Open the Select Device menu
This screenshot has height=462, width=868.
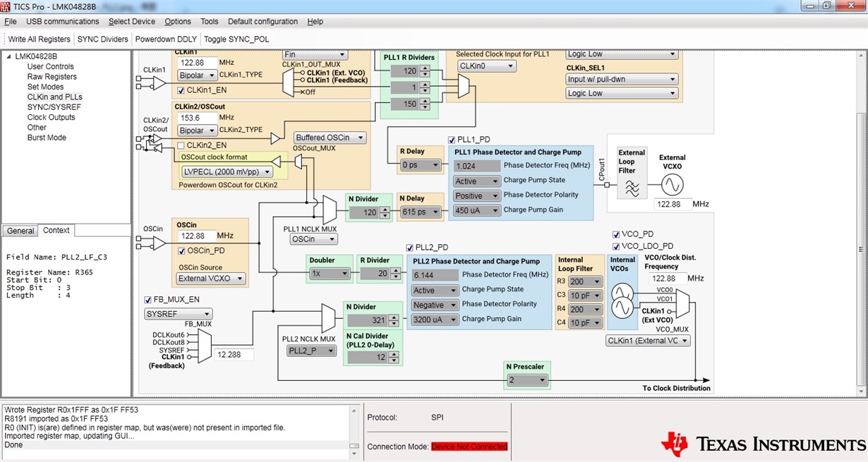(x=132, y=21)
